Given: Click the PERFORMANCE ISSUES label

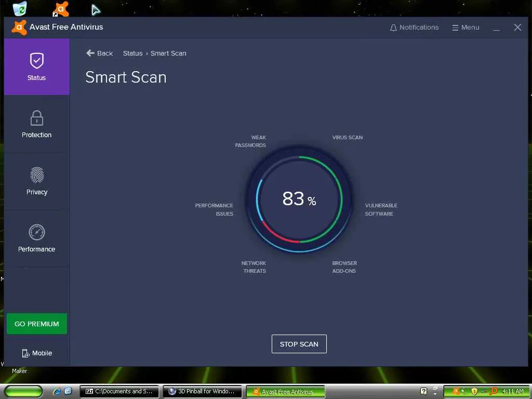Looking at the screenshot, I should 214,209.
